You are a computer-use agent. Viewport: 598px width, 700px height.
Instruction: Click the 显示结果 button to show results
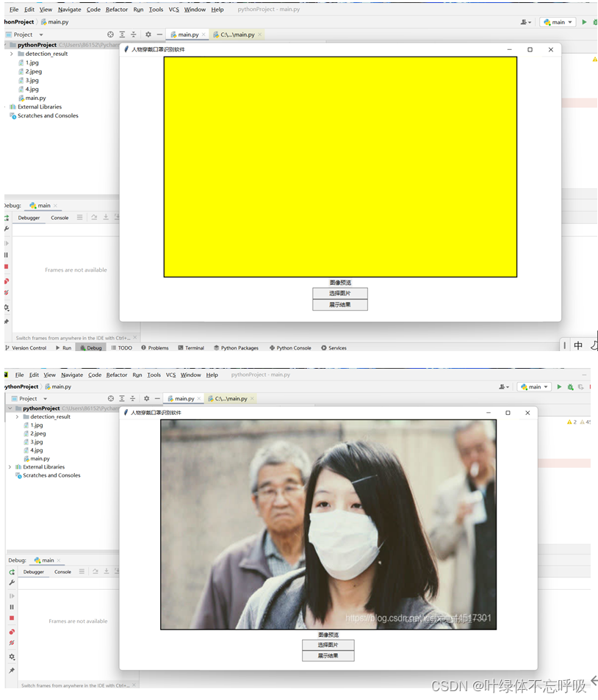[339, 303]
